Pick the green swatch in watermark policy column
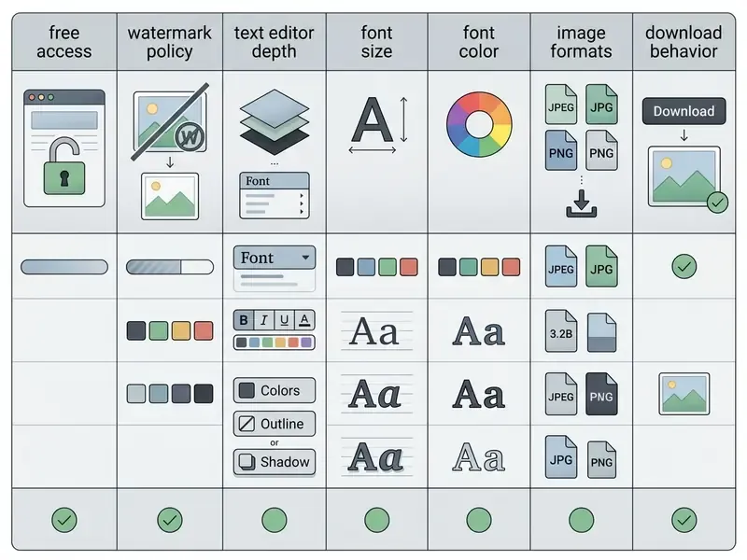 click(x=159, y=330)
